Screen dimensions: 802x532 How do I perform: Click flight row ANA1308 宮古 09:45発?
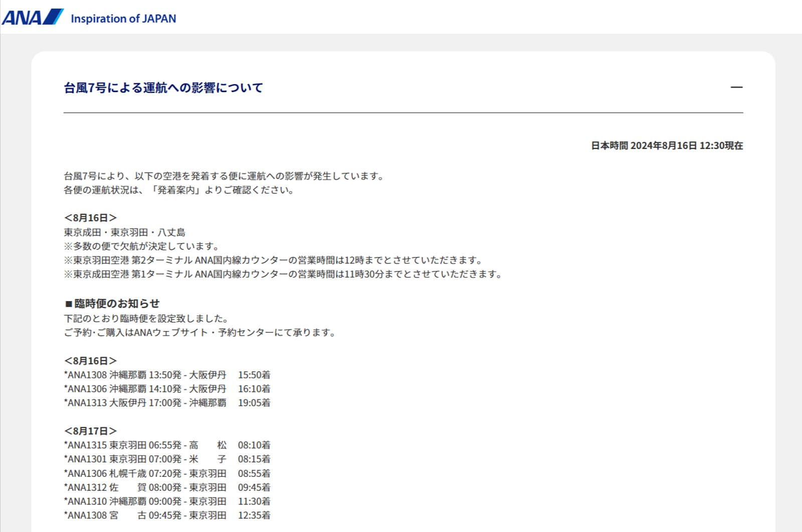(x=167, y=515)
